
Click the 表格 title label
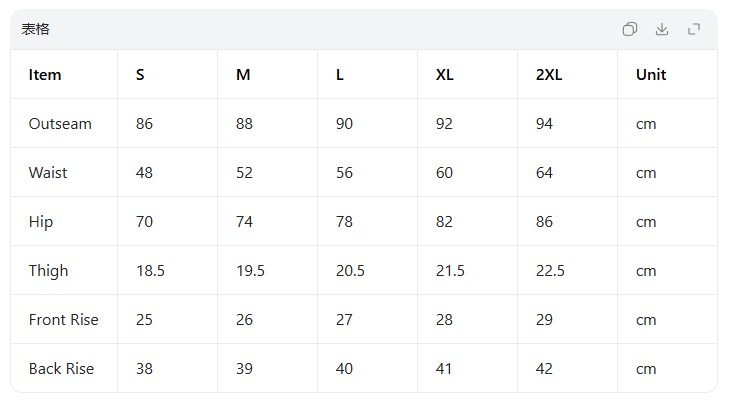36,29
